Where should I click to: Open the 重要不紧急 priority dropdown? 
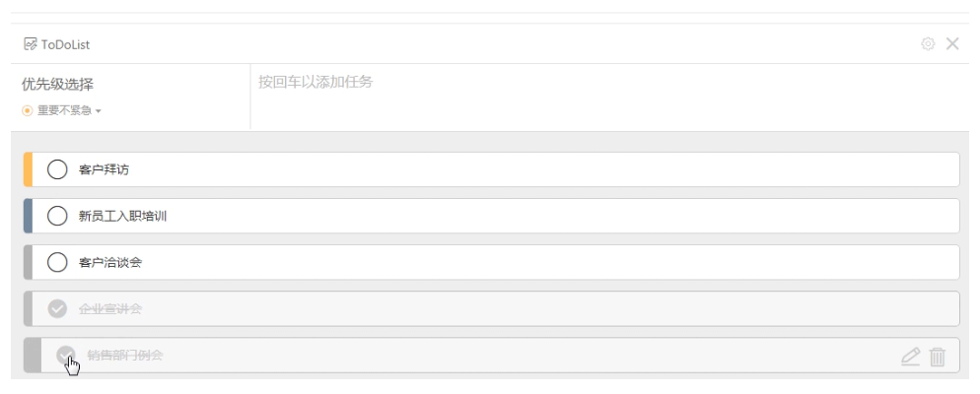62,110
